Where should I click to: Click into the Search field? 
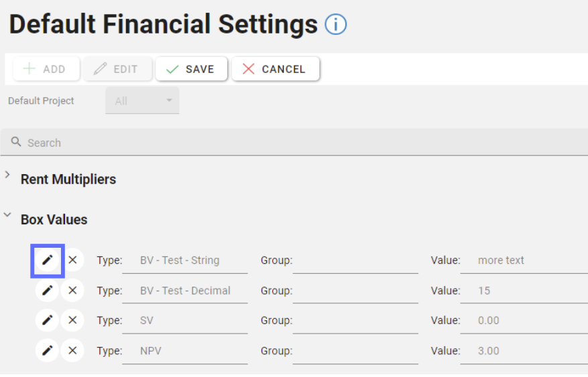[x=295, y=143]
